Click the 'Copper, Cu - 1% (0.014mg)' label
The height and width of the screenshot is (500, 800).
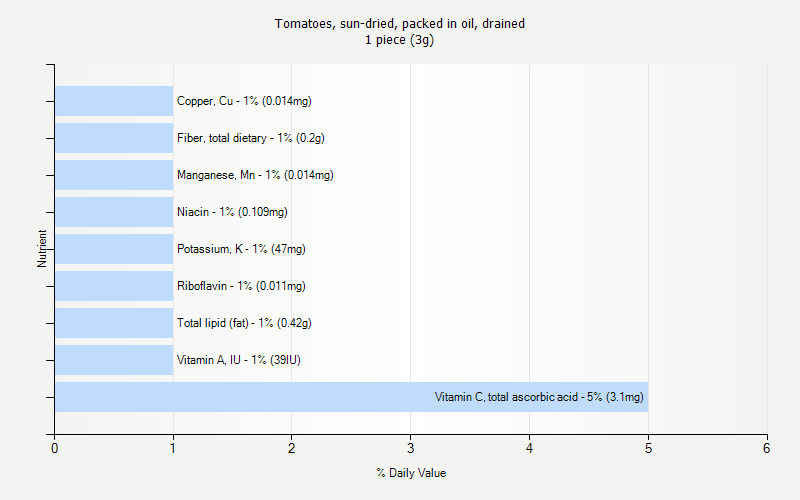[x=237, y=101]
